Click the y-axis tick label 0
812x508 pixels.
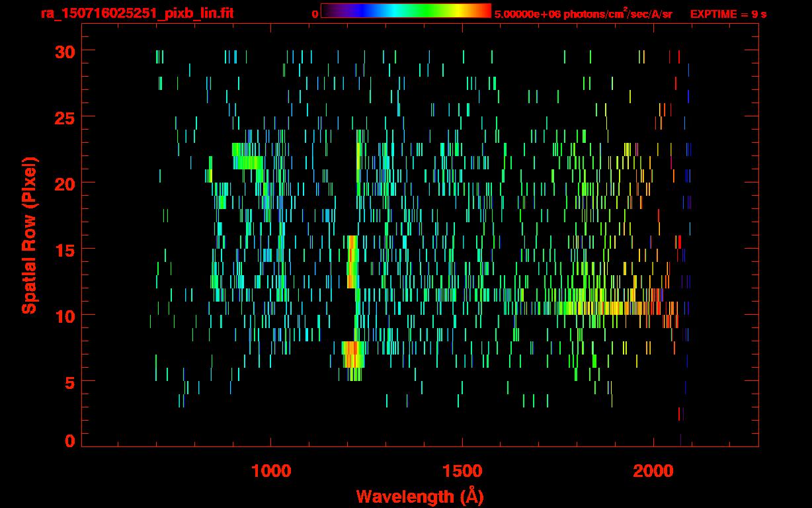click(70, 441)
